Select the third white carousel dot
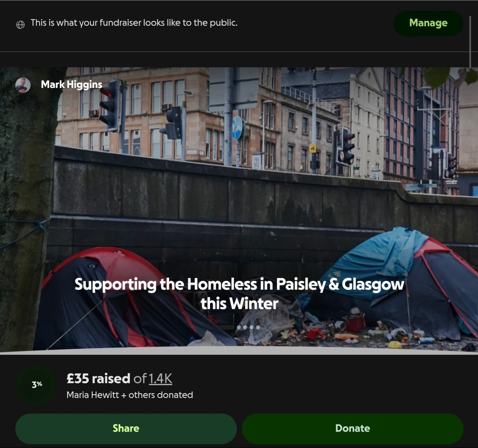This screenshot has height=448, width=478. click(x=251, y=327)
